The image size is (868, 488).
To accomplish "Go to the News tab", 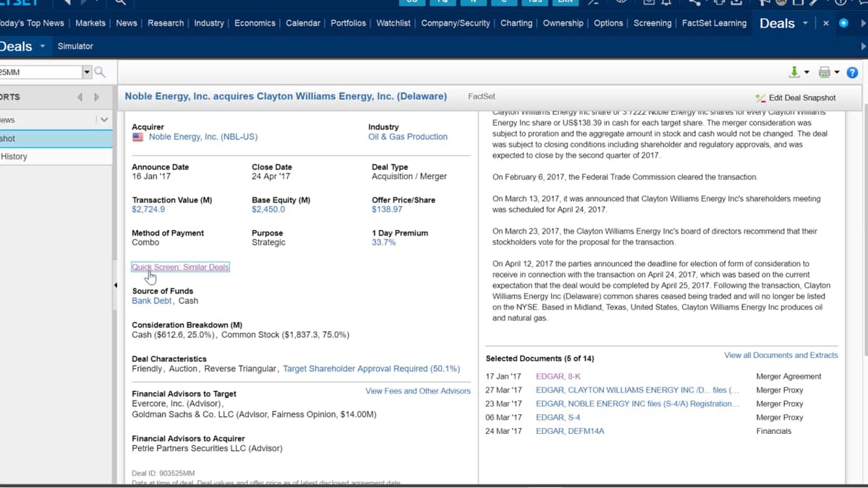I will click(127, 23).
